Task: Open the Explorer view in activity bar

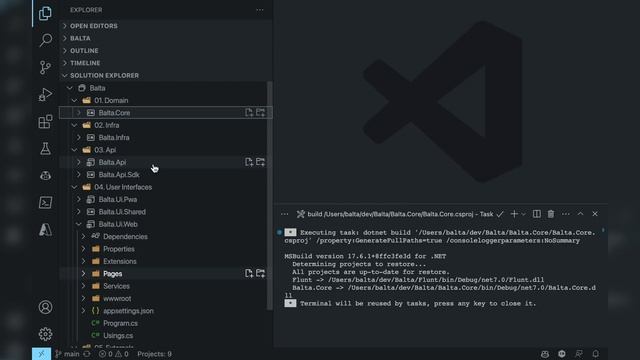Action: click(45, 13)
